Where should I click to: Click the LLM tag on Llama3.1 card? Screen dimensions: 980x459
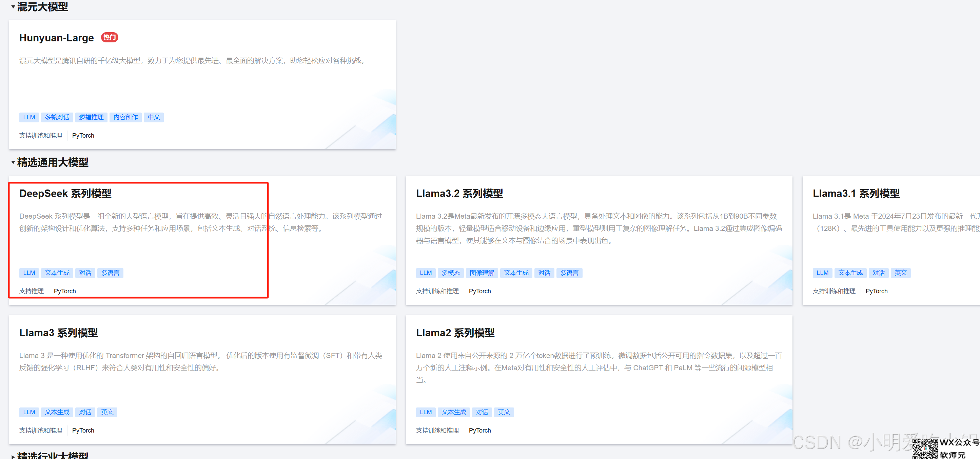click(823, 273)
